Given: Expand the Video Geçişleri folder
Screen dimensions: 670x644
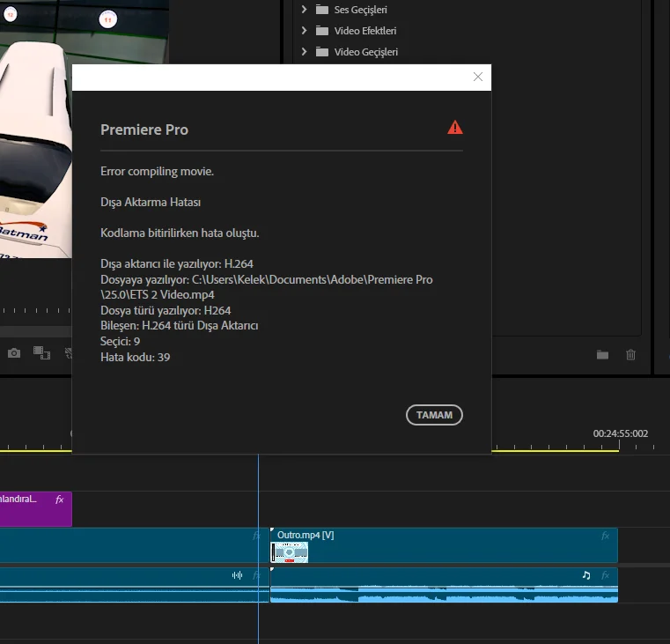Looking at the screenshot, I should 304,52.
